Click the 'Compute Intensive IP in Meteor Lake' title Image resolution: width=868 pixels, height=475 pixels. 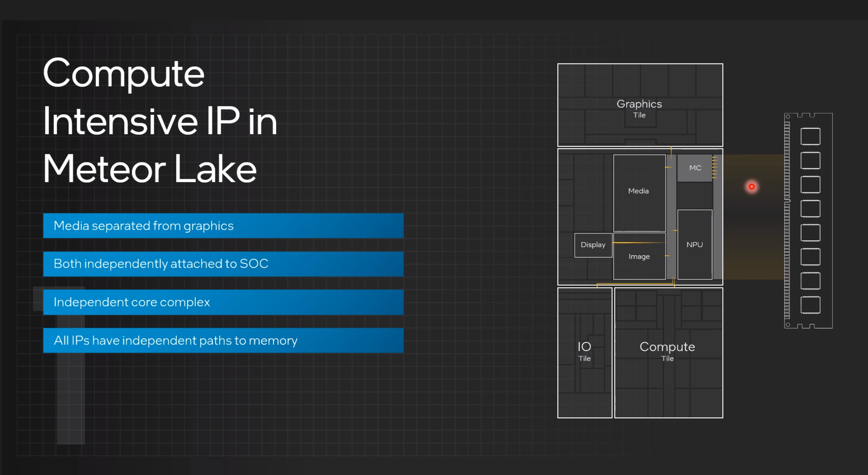point(160,120)
